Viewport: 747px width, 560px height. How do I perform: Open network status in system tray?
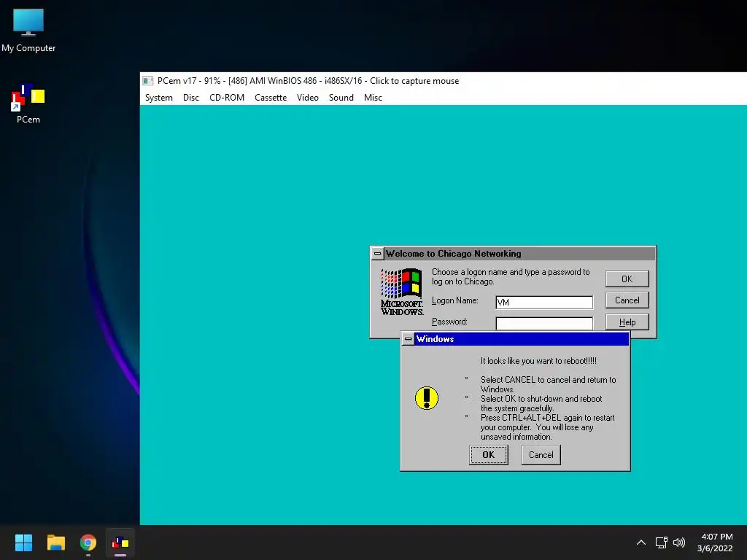pos(661,542)
